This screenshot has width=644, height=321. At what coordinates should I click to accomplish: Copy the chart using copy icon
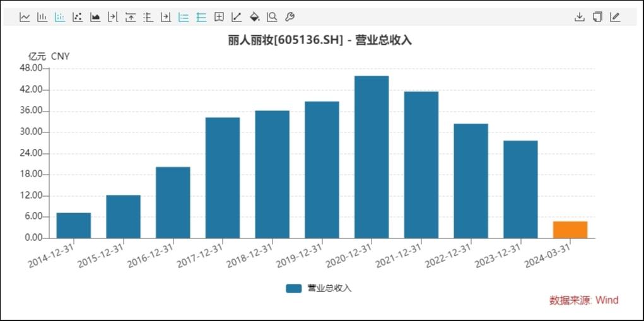point(597,17)
